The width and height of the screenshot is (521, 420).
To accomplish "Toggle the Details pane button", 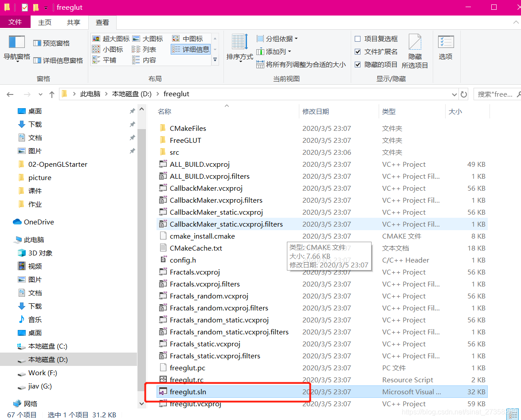I will [58, 60].
